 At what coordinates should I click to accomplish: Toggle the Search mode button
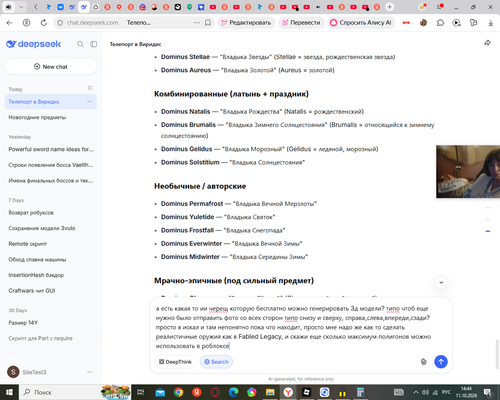[216, 362]
